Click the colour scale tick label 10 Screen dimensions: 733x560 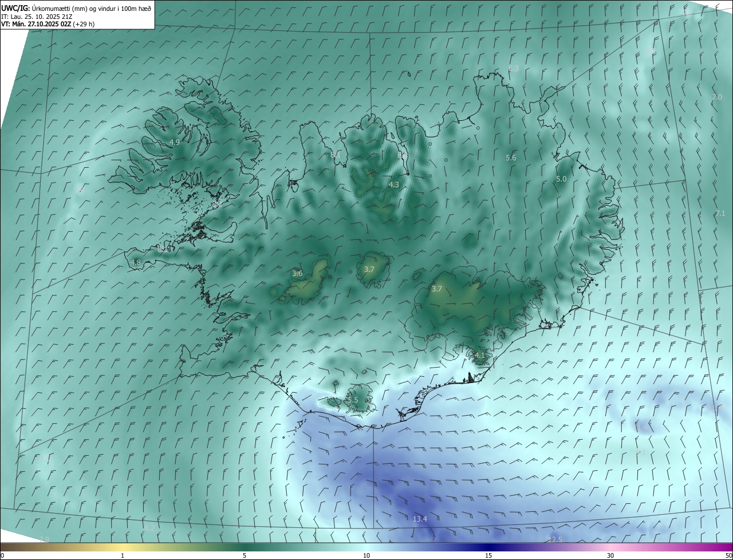pos(366,555)
